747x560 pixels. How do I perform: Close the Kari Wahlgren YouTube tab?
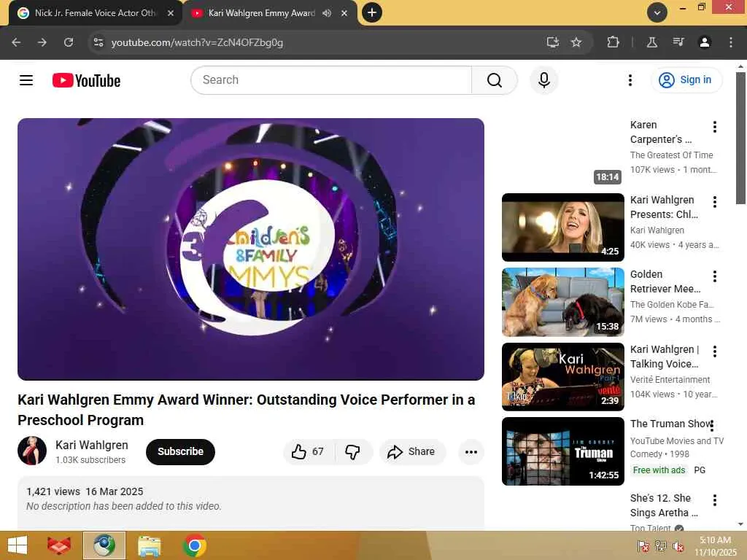(344, 13)
